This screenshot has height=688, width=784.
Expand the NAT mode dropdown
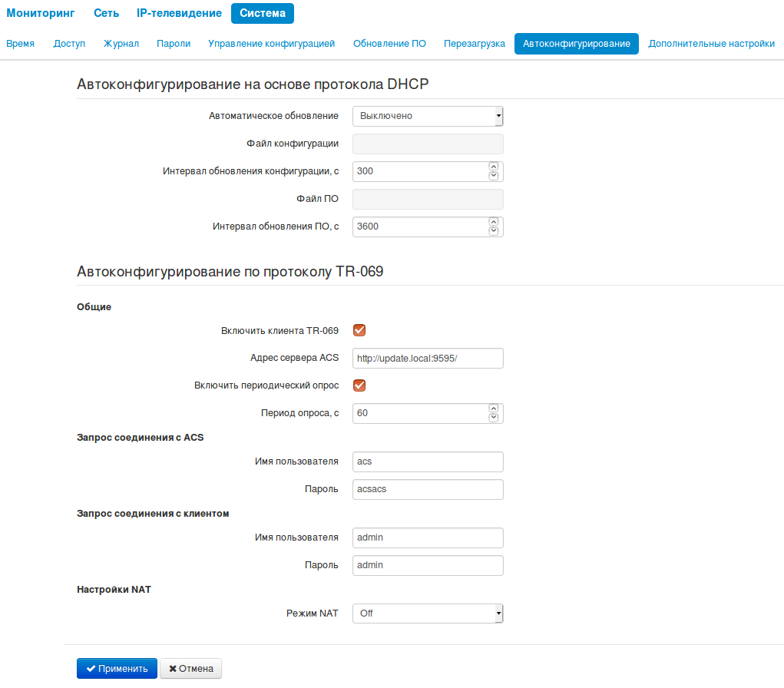tap(428, 614)
